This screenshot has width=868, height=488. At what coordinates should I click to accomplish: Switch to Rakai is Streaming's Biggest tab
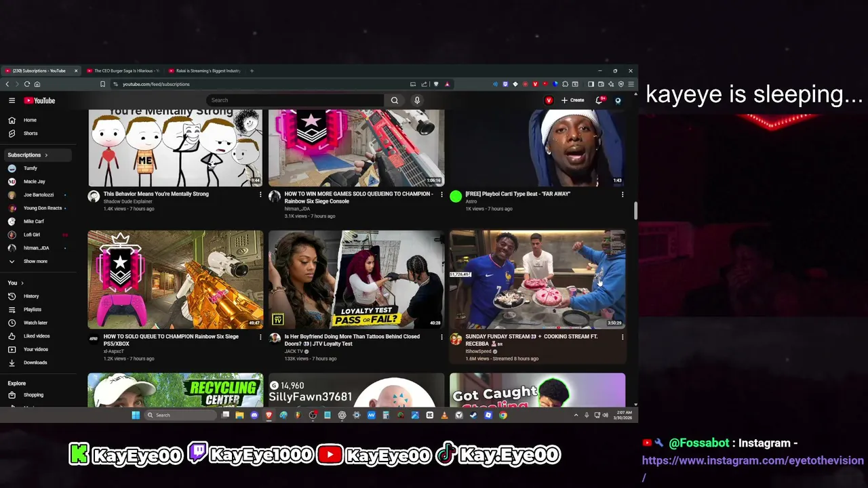[203, 70]
